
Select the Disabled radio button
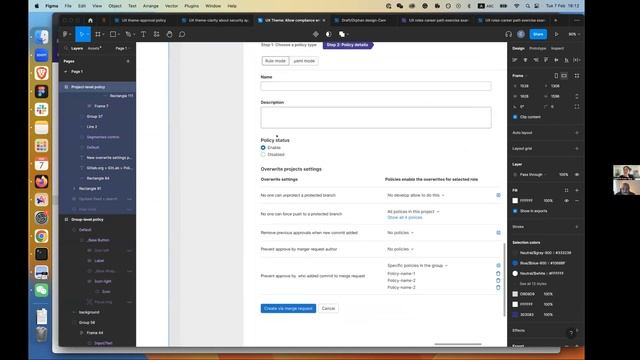(263, 154)
